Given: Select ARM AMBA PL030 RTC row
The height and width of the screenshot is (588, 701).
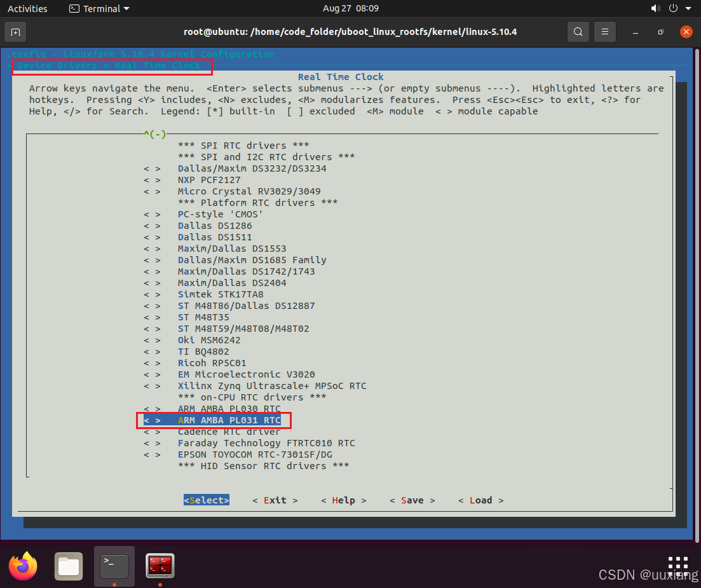Looking at the screenshot, I should (212, 409).
